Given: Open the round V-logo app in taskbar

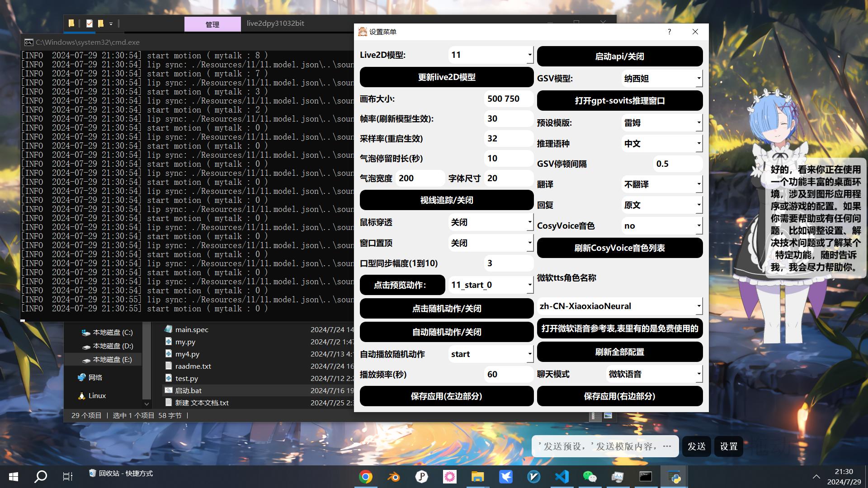Looking at the screenshot, I should (x=534, y=477).
